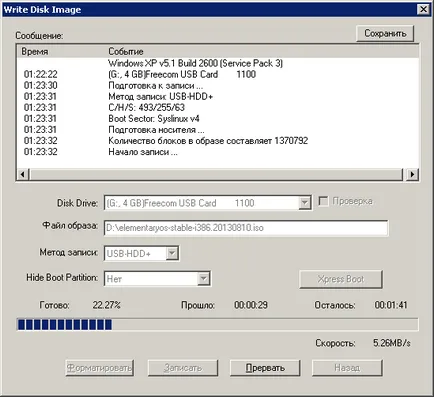The image size is (434, 397).
Task: Click the Файл образа path field
Action: click(x=246, y=228)
